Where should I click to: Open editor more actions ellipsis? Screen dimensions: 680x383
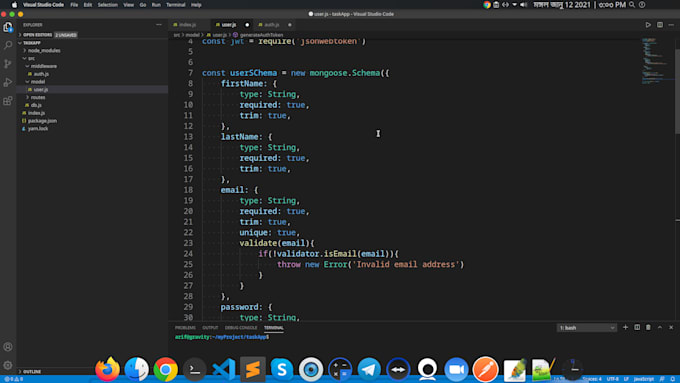(x=671, y=25)
